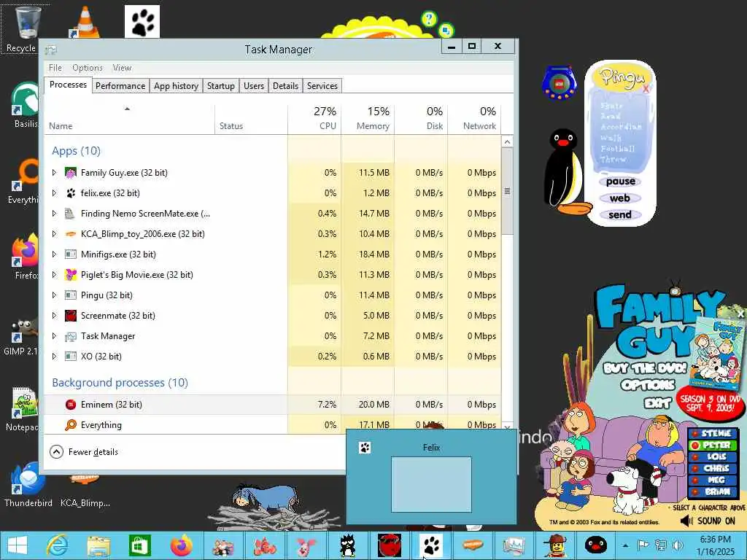Open the View menu in Task Manager
The image size is (747, 560).
pos(122,68)
